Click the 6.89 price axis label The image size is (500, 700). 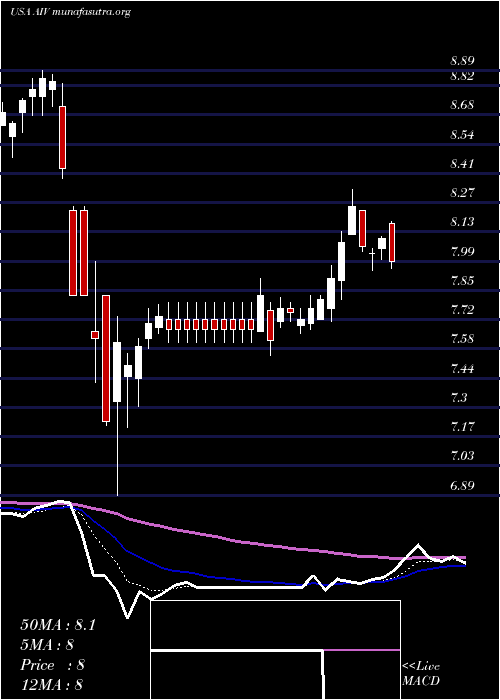coord(462,485)
